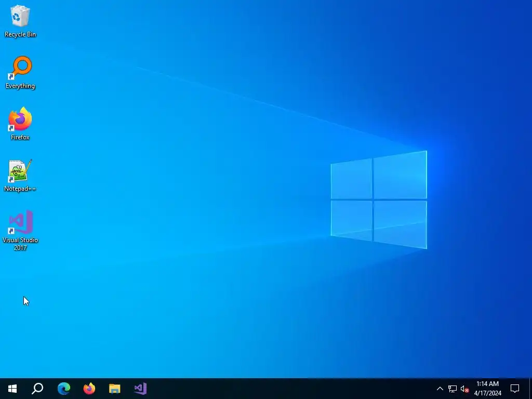Screen dimensions: 532x399
Task: Show hidden system tray icons
Action: coord(440,389)
